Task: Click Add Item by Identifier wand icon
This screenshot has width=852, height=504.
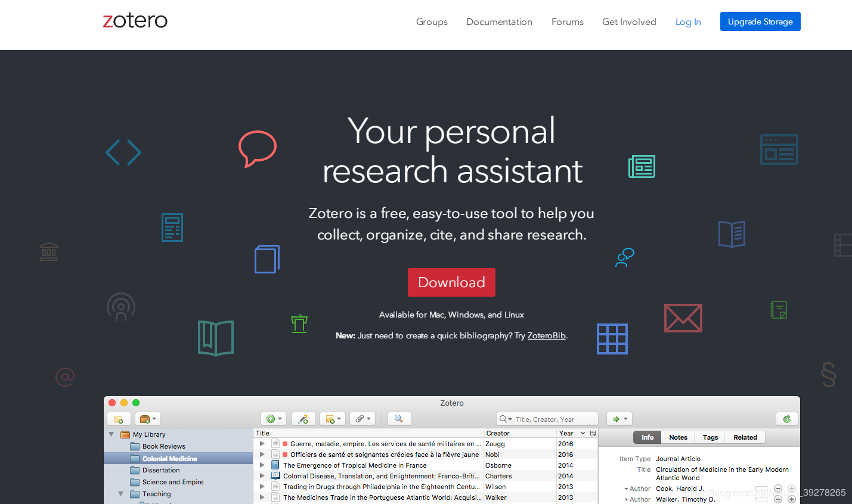Action: tap(303, 419)
